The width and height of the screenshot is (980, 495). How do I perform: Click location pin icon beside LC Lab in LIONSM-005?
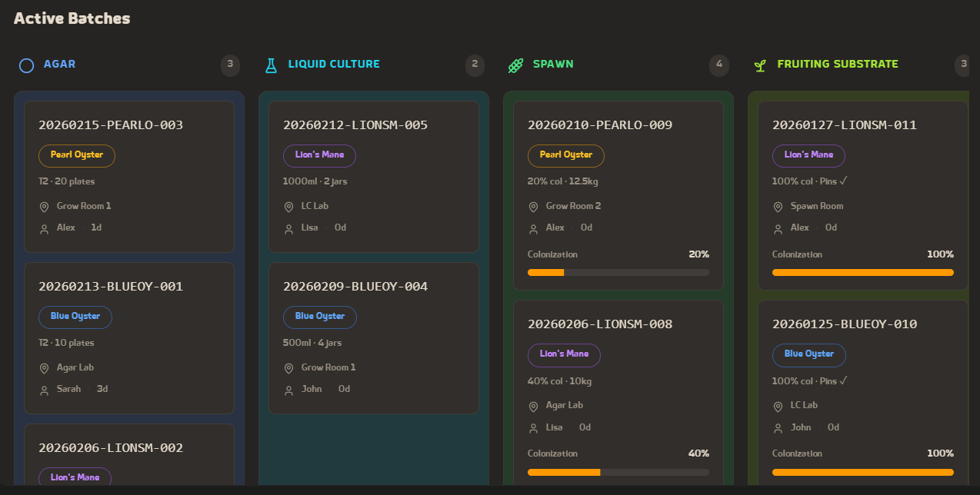(x=288, y=207)
